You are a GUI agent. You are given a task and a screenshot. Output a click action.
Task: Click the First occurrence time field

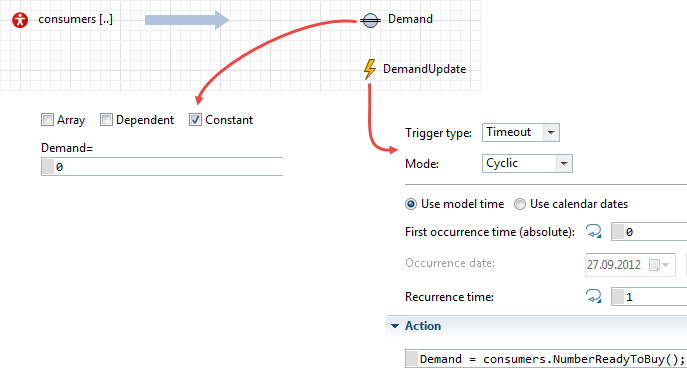[649, 232]
